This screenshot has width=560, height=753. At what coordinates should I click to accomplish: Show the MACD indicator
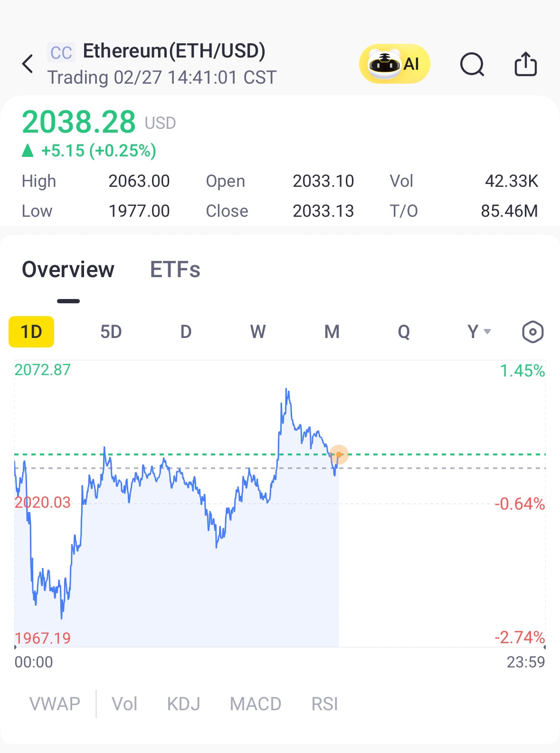pos(256,704)
